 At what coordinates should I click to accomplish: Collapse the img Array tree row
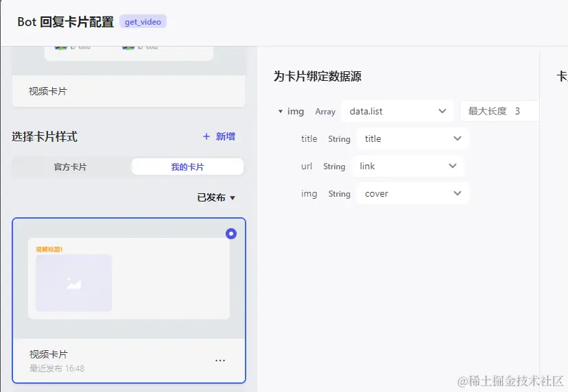click(280, 112)
